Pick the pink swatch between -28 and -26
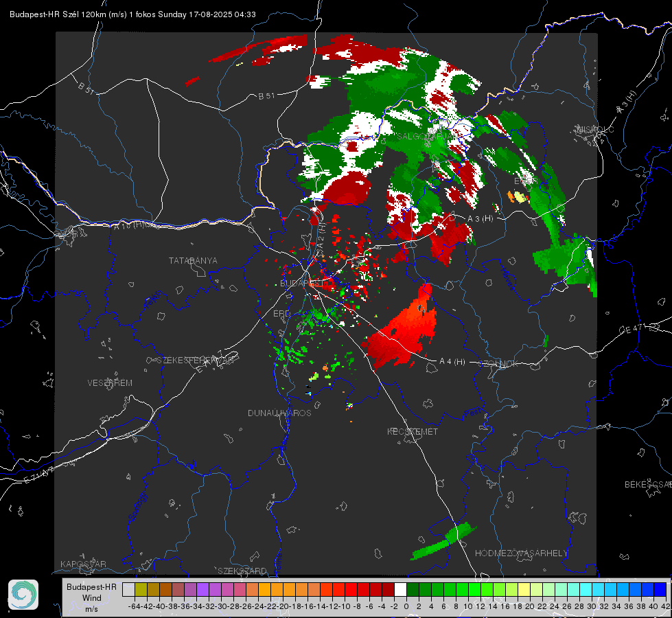Viewport: 672px width, 618px height. tap(240, 589)
